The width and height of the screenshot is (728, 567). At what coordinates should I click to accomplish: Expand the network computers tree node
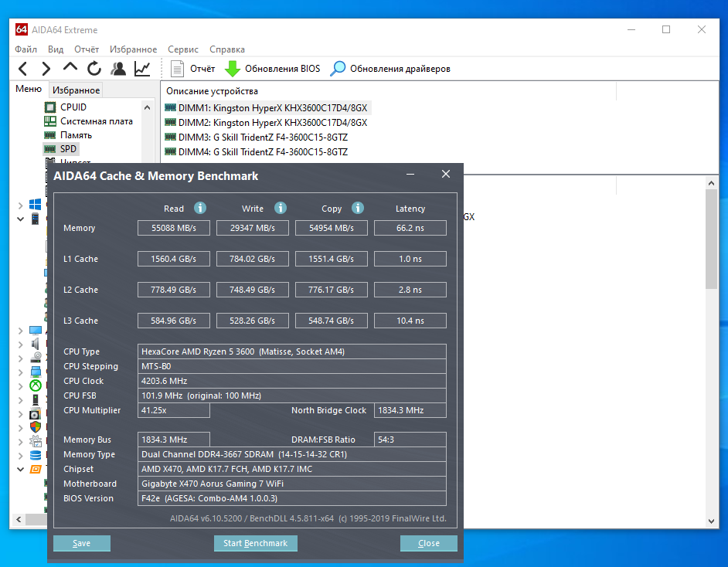point(20,372)
